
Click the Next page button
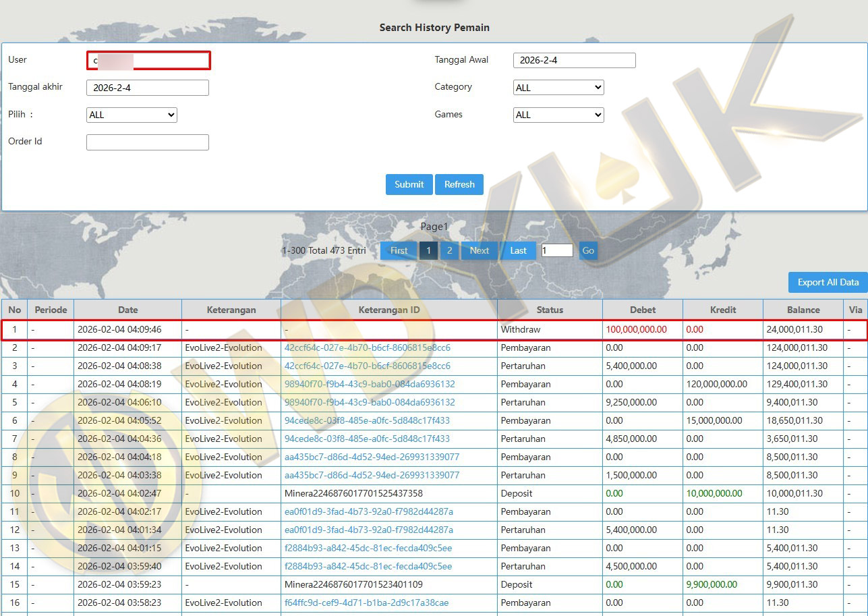(x=479, y=250)
